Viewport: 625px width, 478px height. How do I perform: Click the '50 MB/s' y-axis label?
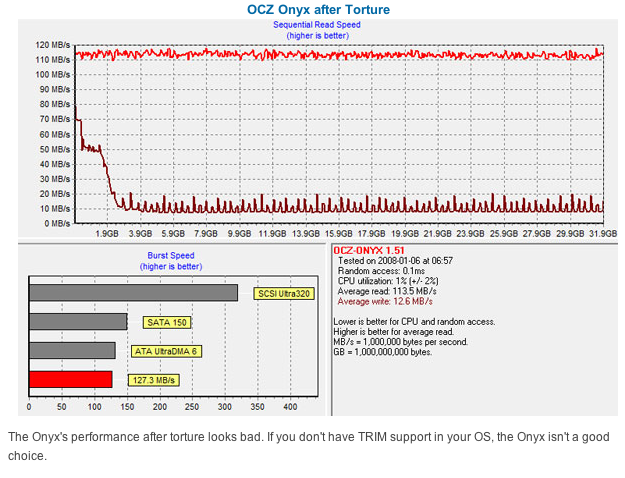click(55, 149)
